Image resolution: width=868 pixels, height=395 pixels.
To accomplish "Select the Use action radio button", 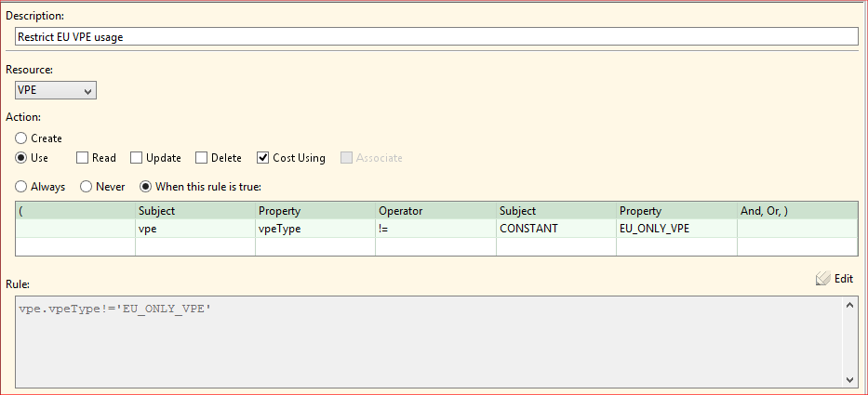I will click(21, 158).
